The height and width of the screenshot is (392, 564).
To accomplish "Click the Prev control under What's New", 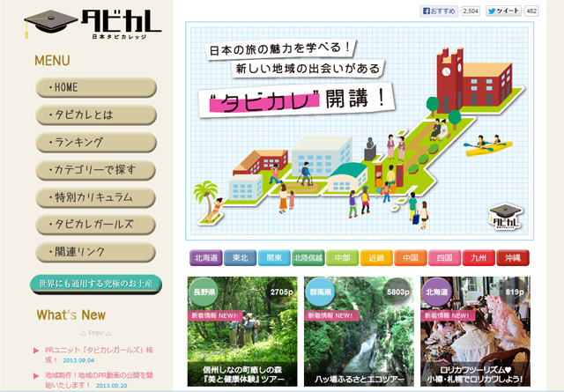I will (96, 333).
